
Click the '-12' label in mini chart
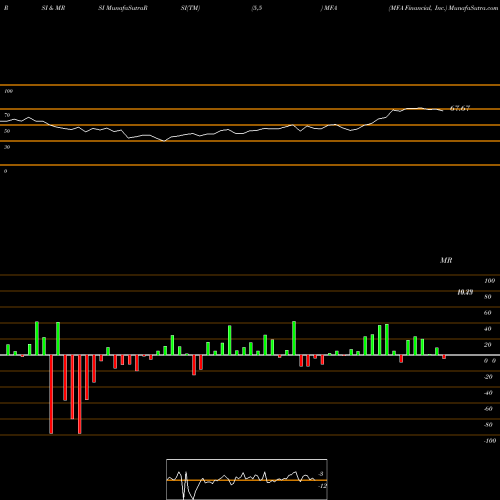coord(322,486)
